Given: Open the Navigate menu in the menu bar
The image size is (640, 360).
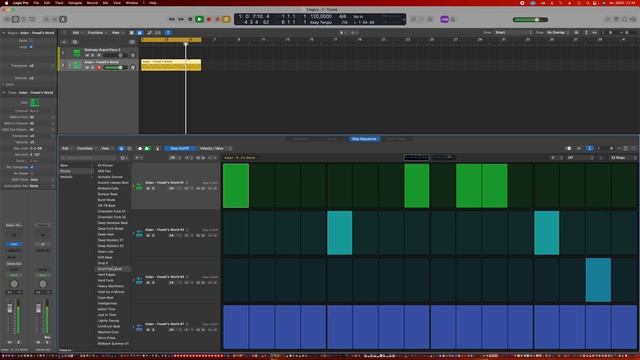Looking at the screenshot, I should (x=75, y=3).
